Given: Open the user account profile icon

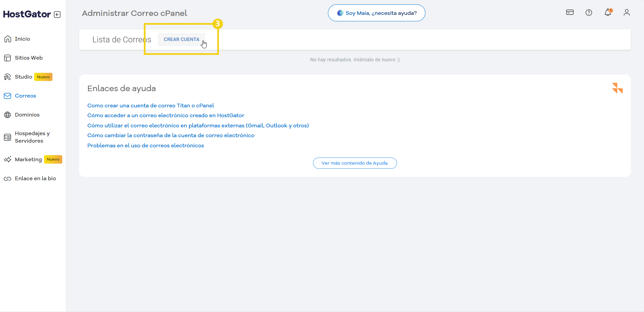Looking at the screenshot, I should point(627,13).
